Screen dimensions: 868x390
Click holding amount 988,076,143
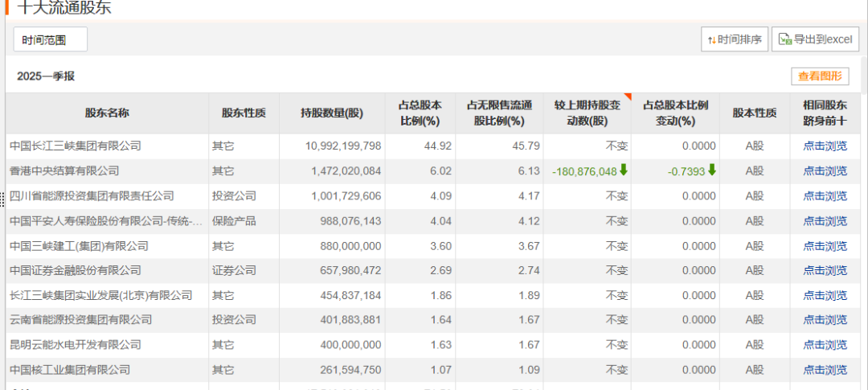pyautogui.click(x=351, y=221)
